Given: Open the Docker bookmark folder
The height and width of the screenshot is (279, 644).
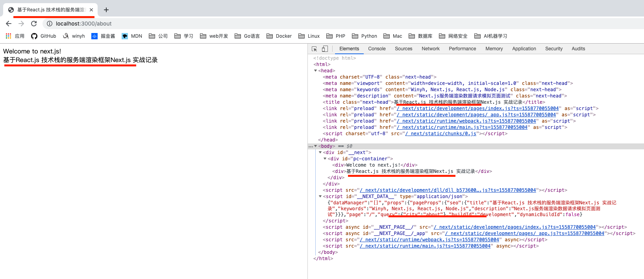Looking at the screenshot, I should click(x=279, y=36).
